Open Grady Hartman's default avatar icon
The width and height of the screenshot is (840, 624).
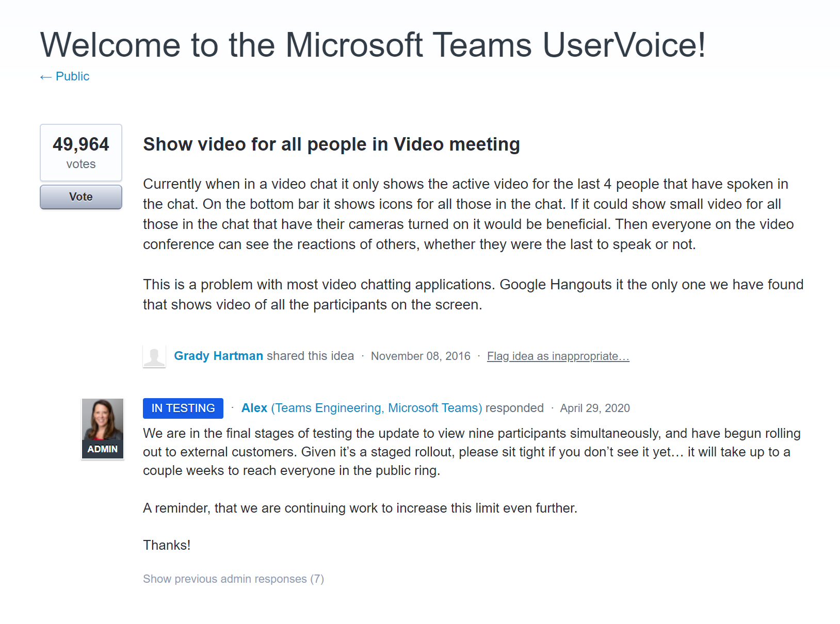pos(154,356)
